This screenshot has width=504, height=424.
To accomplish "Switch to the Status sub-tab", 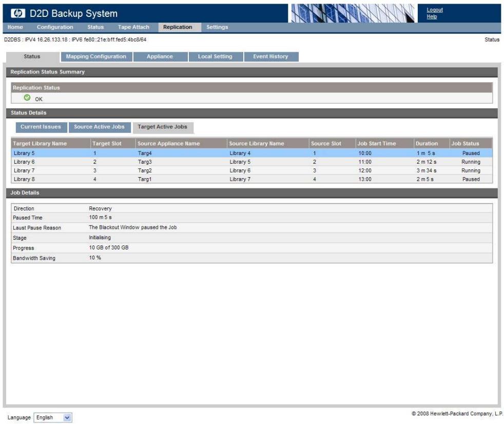I will [32, 56].
